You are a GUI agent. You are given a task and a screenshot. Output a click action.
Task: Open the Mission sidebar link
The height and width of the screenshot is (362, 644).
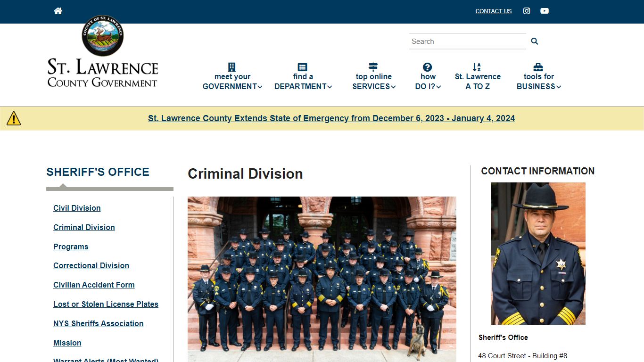pos(67,343)
